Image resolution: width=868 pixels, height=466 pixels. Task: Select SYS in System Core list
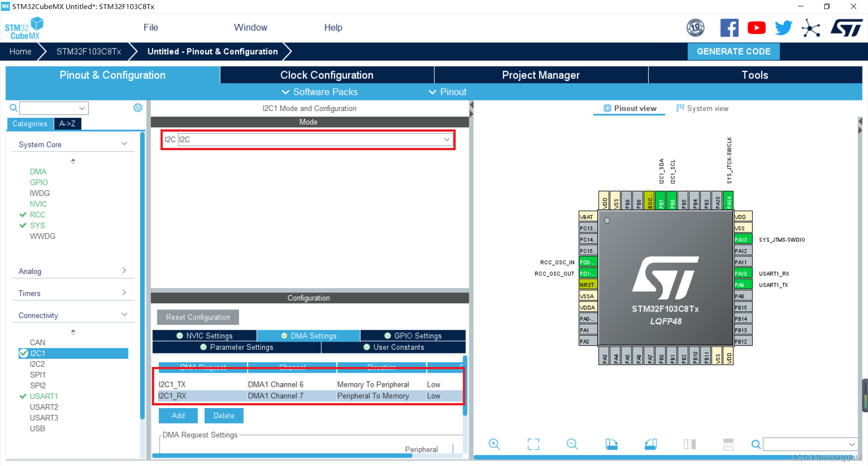(38, 225)
